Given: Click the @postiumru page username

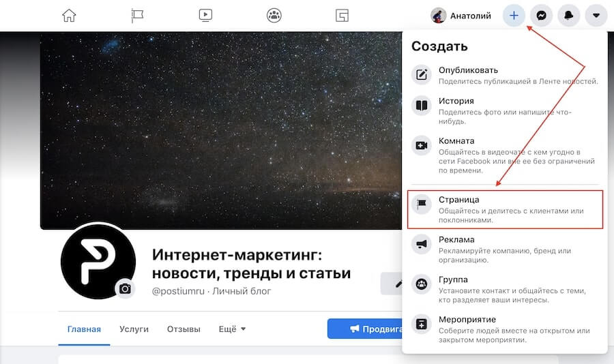Looking at the screenshot, I should point(178,291).
